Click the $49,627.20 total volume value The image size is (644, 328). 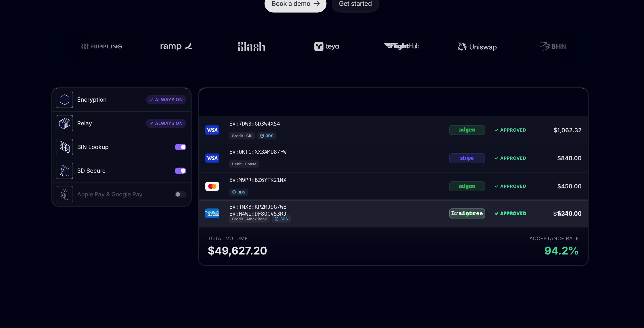coord(237,250)
